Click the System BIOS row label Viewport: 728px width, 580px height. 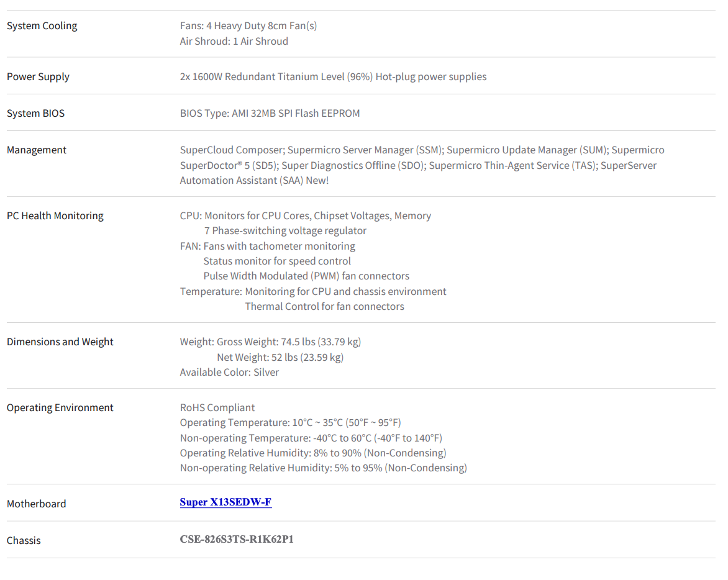tap(35, 113)
